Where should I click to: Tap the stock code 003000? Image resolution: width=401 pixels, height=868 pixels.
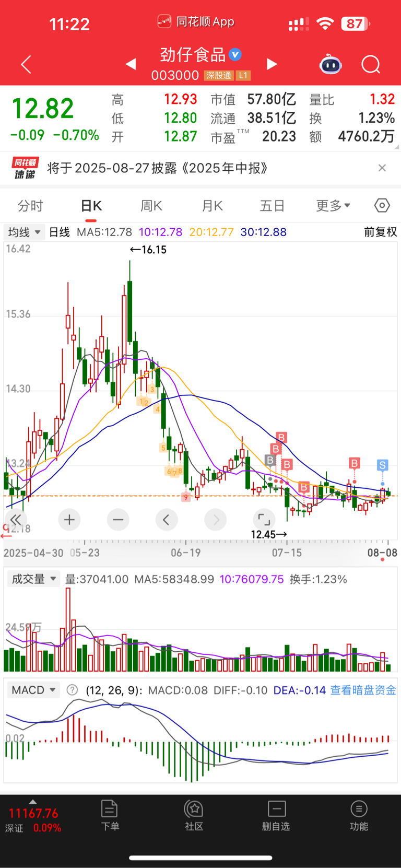[x=175, y=75]
